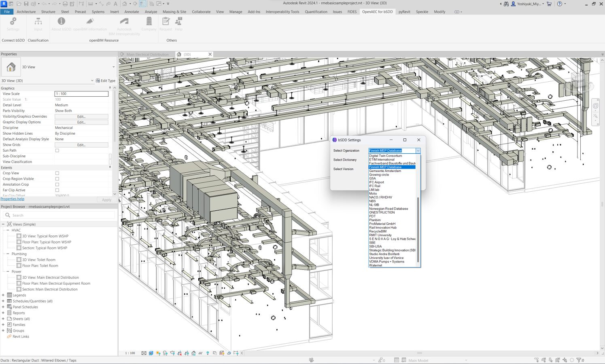Collapse Views (Simple) tree node
The image size is (605, 364).
pyautogui.click(x=3, y=224)
